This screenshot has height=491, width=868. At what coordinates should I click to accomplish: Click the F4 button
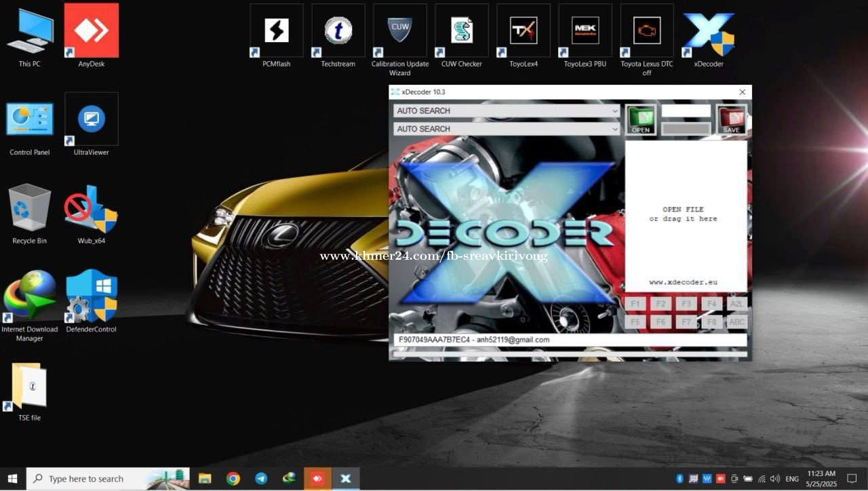(711, 304)
